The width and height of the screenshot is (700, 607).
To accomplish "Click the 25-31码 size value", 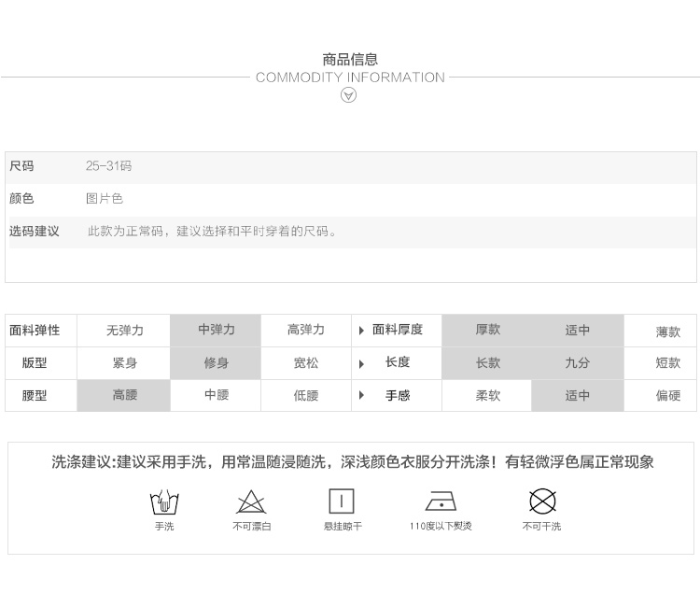I will (109, 166).
